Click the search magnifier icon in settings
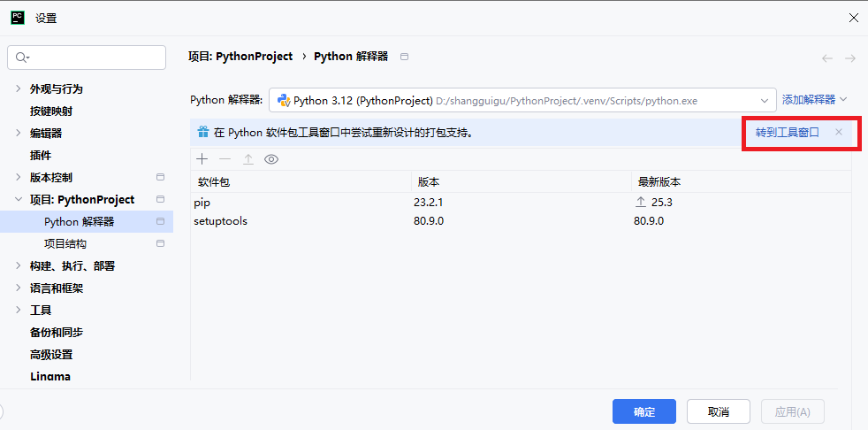This screenshot has width=868, height=430. point(22,58)
